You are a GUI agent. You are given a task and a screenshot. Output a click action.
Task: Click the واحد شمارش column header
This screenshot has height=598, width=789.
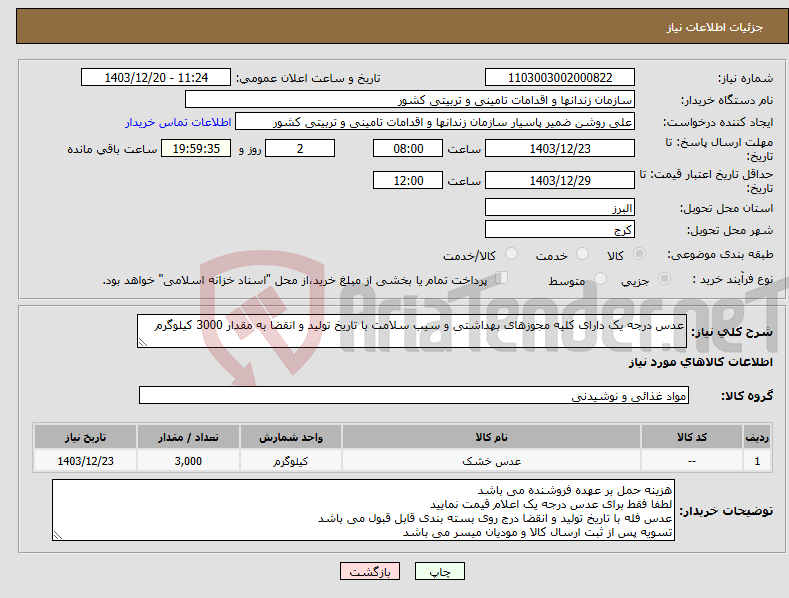click(x=291, y=437)
